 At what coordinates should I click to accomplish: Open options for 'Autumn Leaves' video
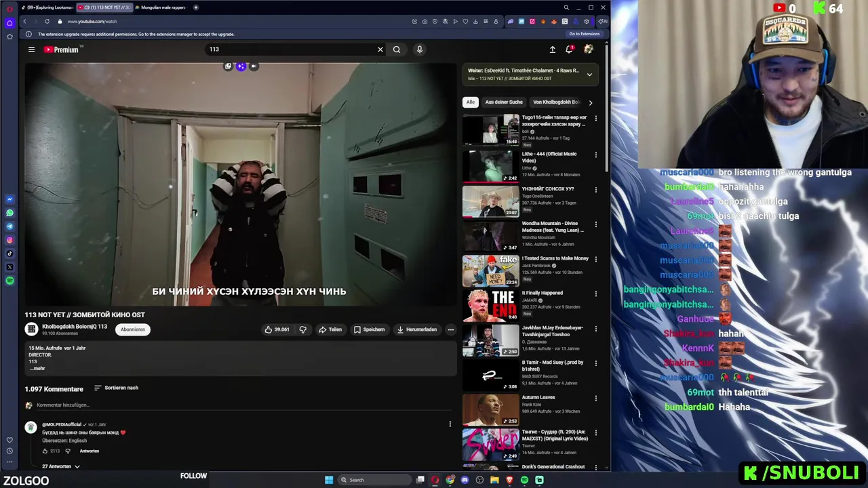click(596, 399)
